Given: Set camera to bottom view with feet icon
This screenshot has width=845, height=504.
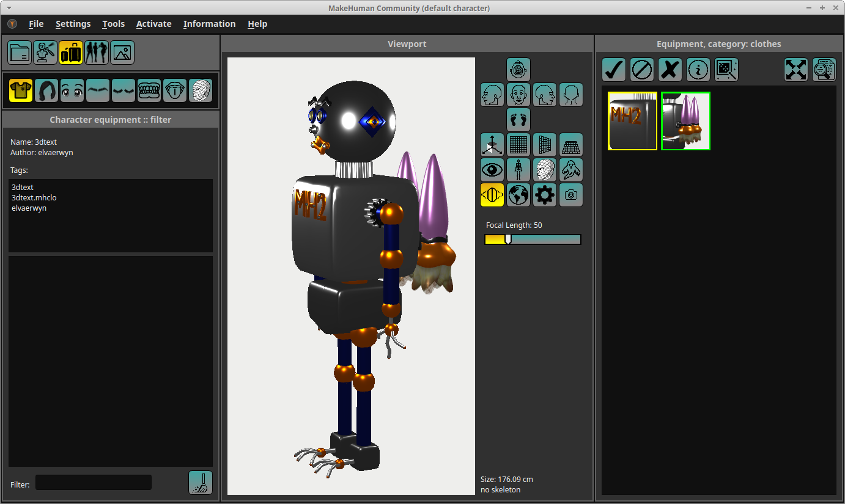Looking at the screenshot, I should tap(518, 120).
